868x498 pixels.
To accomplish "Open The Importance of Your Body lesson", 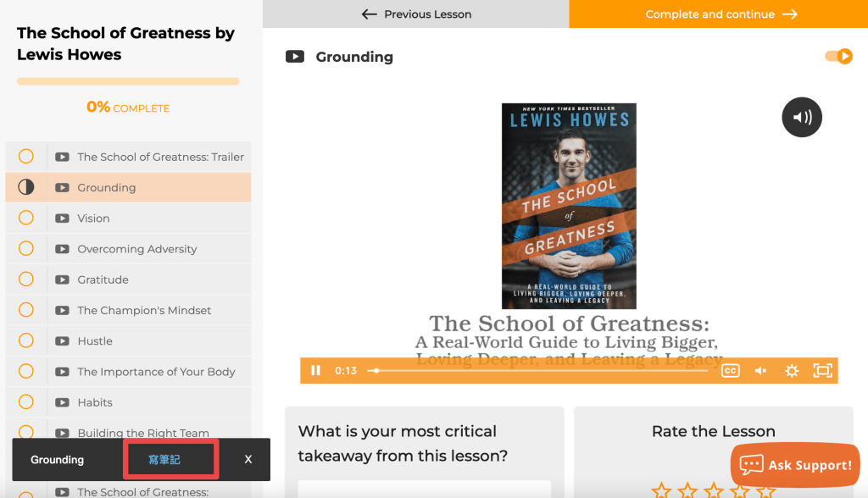I will [156, 372].
